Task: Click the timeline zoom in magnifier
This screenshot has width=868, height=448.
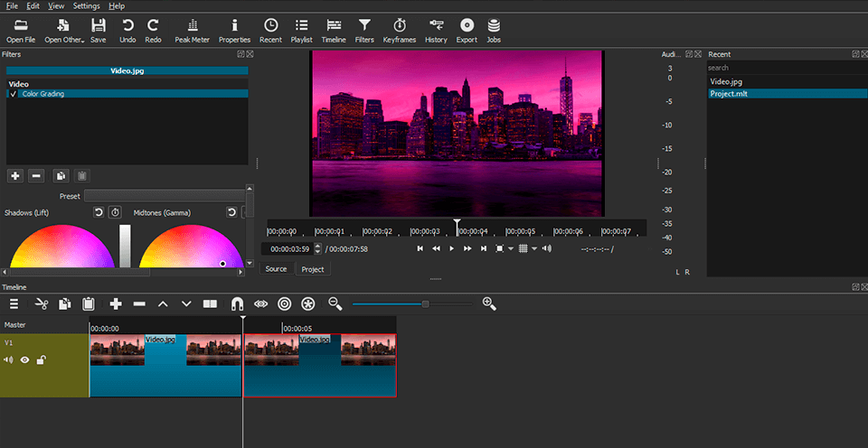Action: pos(489,304)
